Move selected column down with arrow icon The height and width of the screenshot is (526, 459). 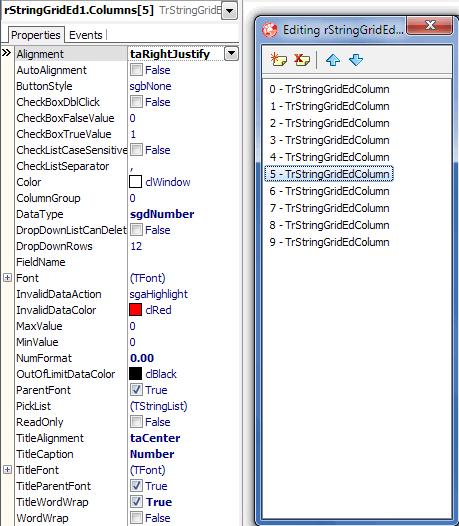[x=356, y=60]
